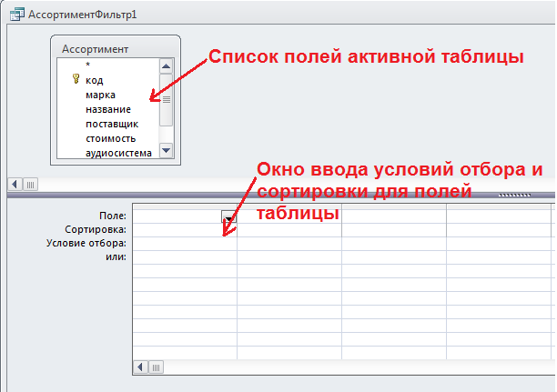
Task: Click design grid horizontal scrollbar thumb
Action: pos(156,367)
